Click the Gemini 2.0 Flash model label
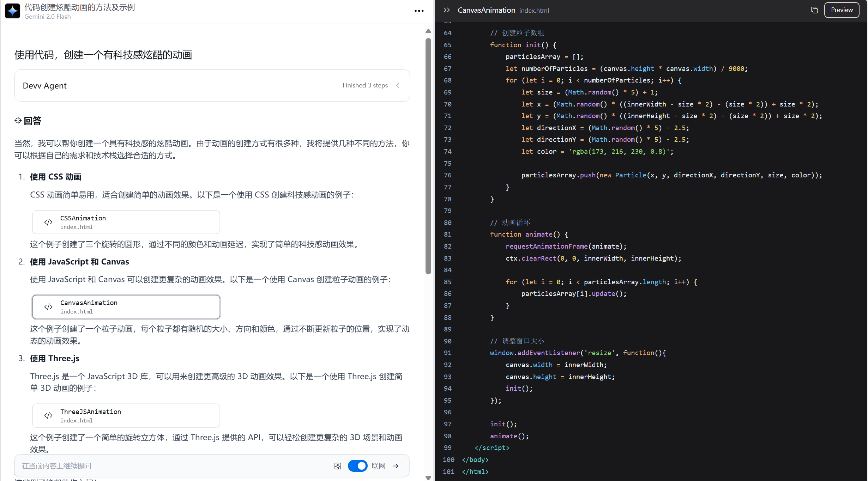The height and width of the screenshot is (481, 868). 47,17
